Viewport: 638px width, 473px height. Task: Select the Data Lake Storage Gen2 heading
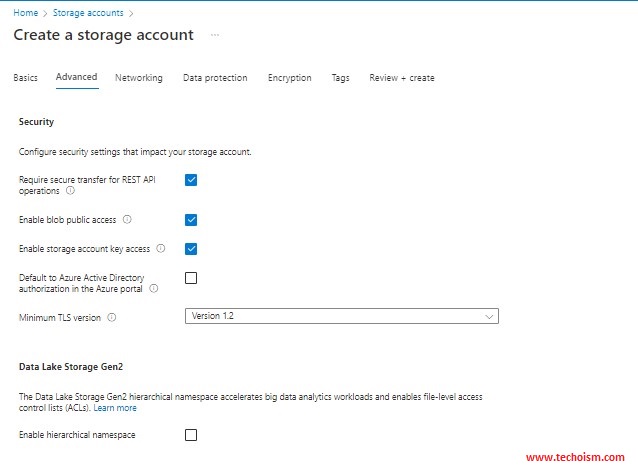71,367
